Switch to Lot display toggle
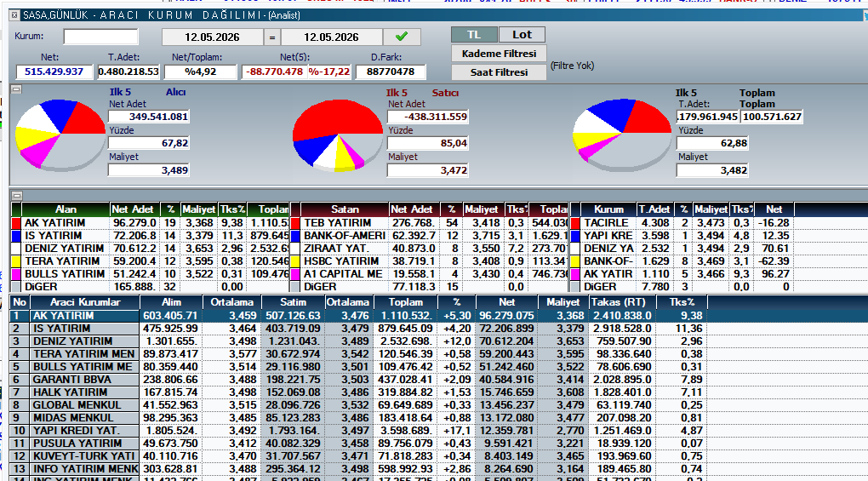The image size is (868, 481). click(522, 34)
